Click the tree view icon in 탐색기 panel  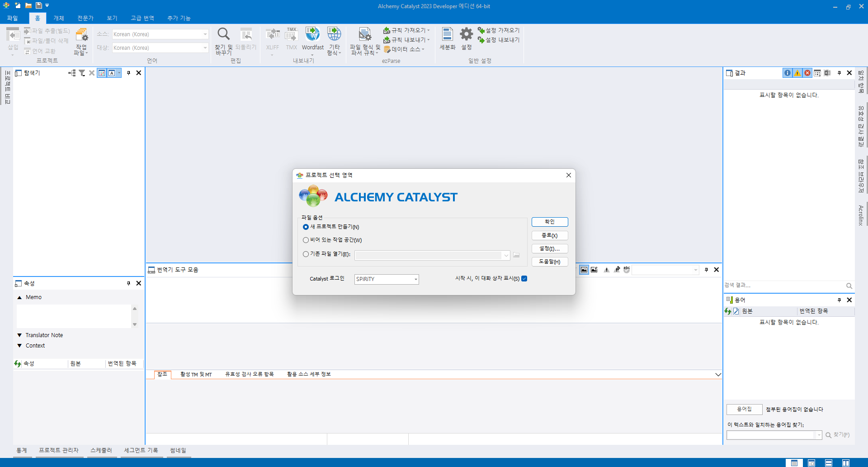(x=72, y=73)
